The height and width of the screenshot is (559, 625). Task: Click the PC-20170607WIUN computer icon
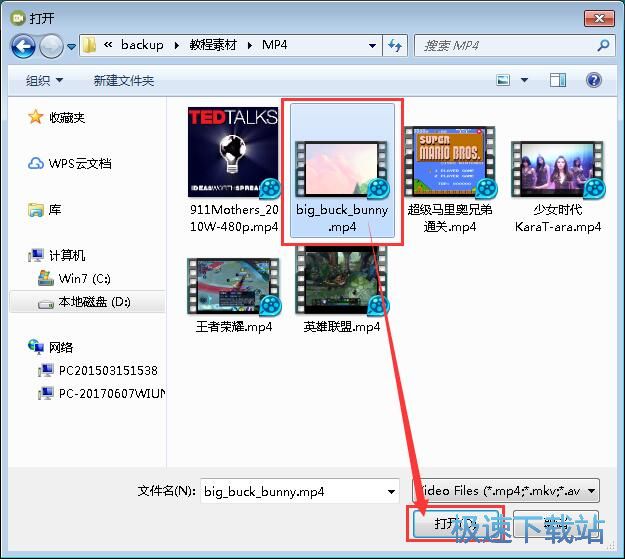tap(45, 394)
